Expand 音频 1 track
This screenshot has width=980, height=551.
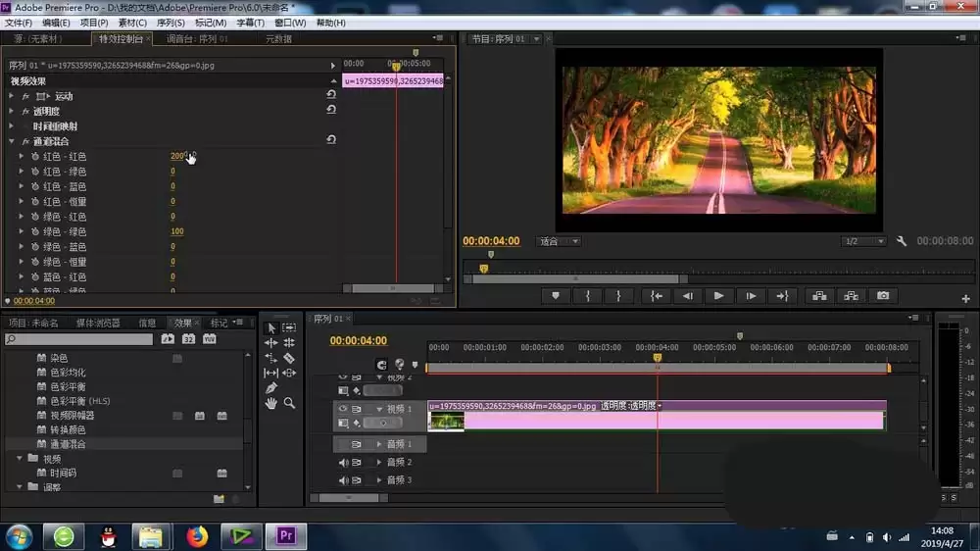(378, 444)
